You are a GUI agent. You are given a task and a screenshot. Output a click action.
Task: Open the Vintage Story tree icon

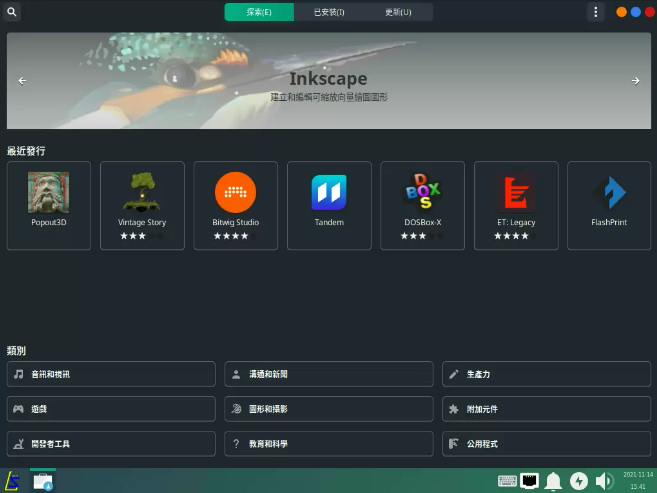[142, 192]
